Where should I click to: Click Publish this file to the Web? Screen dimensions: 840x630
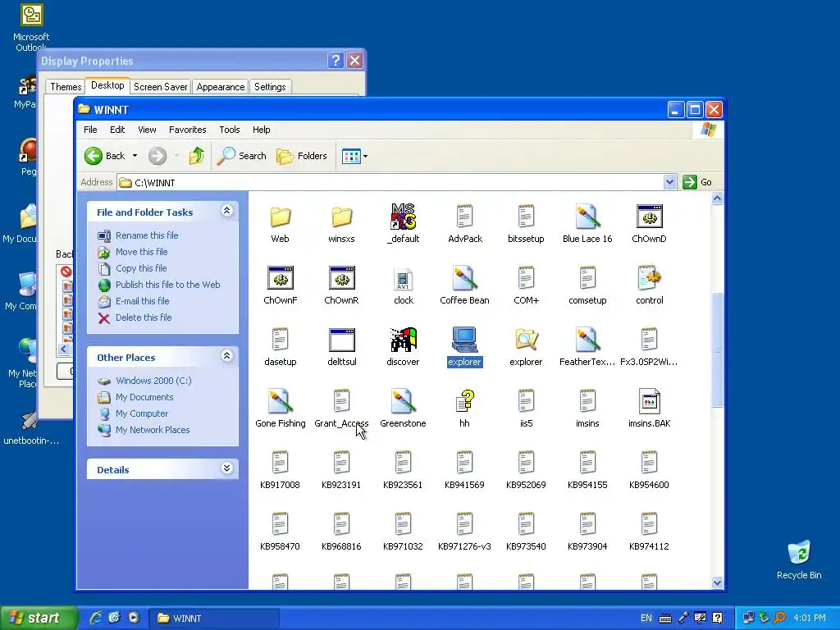click(x=167, y=285)
